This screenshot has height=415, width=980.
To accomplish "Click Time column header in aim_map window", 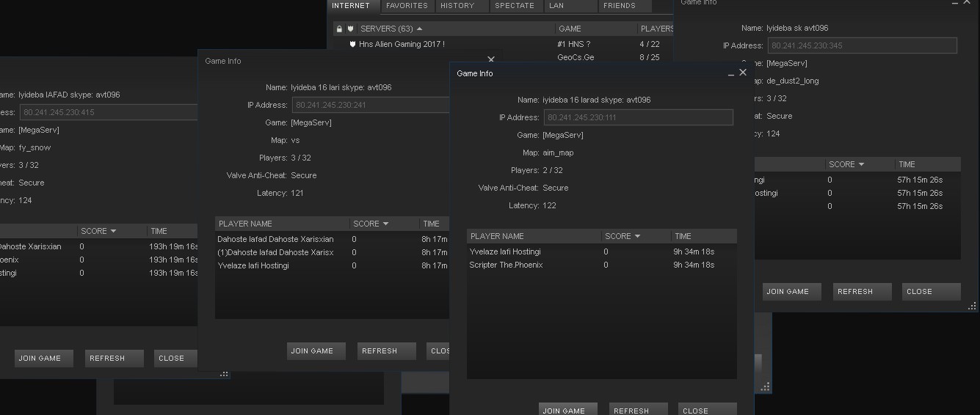I will (x=703, y=236).
